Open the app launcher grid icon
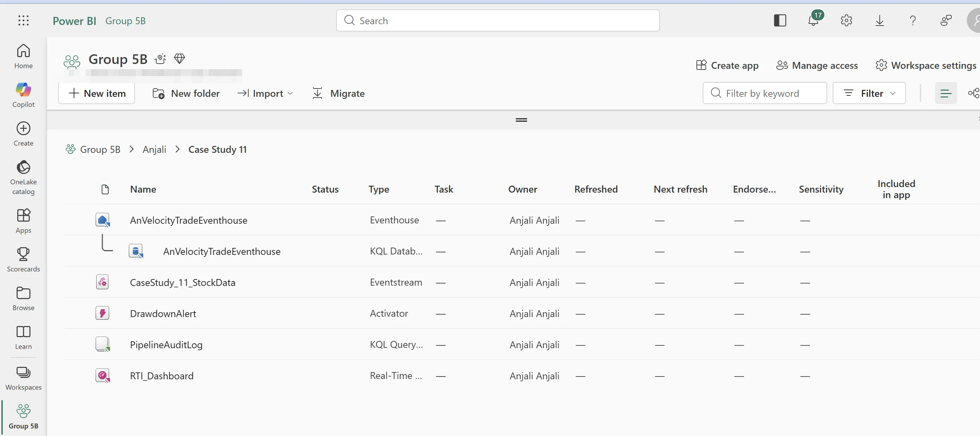This screenshot has height=436, width=980. click(24, 20)
